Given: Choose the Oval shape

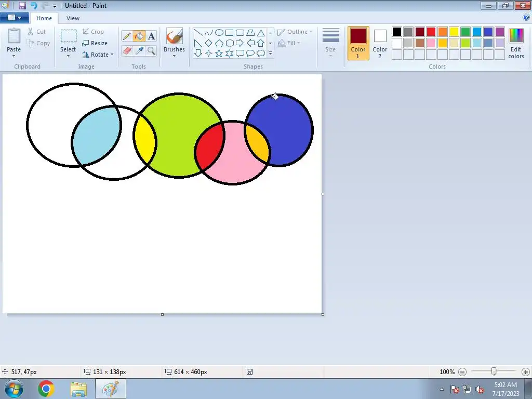Looking at the screenshot, I should click(219, 33).
